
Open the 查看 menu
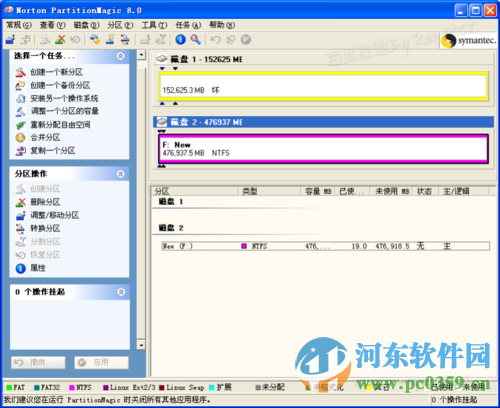pos(53,25)
